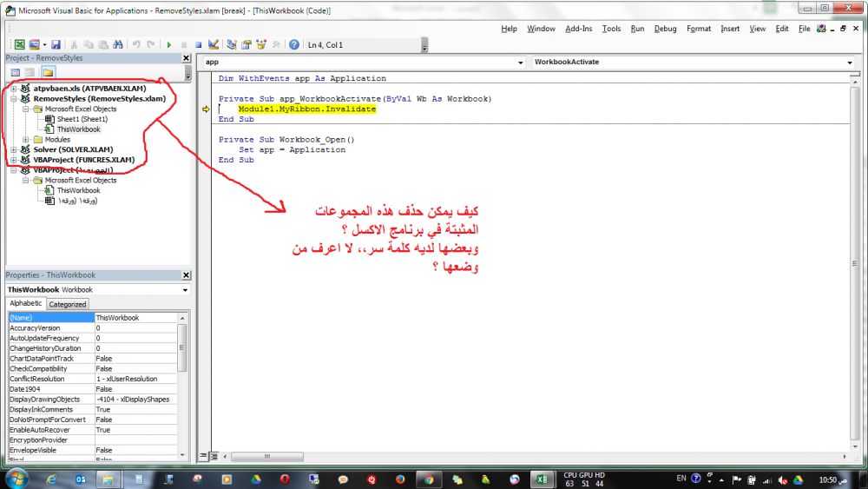Screen dimensions: 868x489
Task: Click the Undo arrow icon
Action: 136,45
